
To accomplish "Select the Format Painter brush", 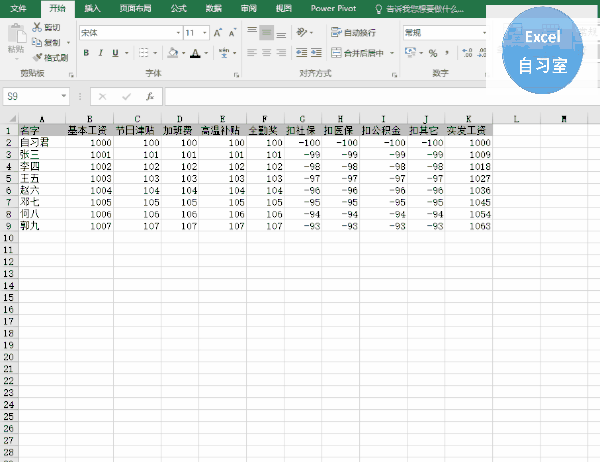I will (37, 58).
